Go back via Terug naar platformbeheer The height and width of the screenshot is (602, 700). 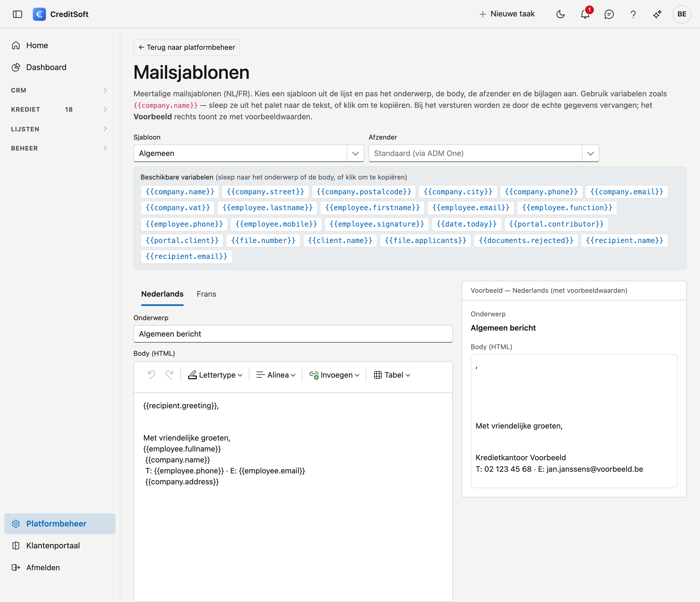187,47
